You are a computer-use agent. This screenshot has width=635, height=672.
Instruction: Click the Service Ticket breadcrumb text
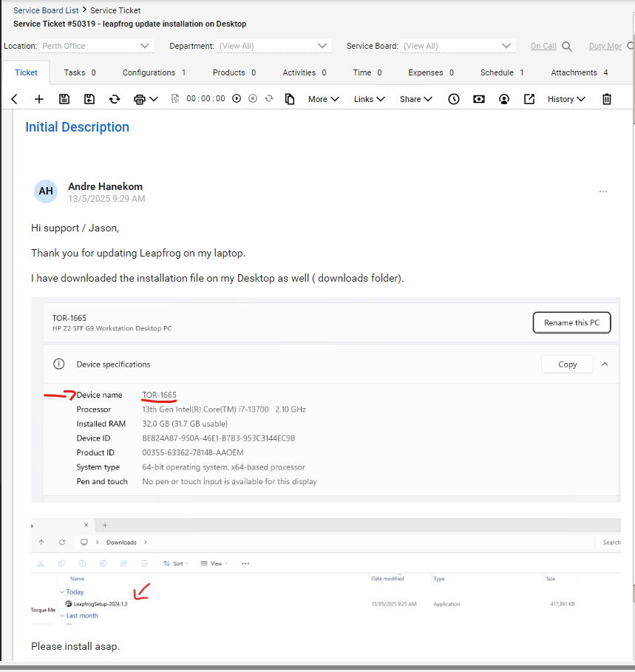(115, 10)
